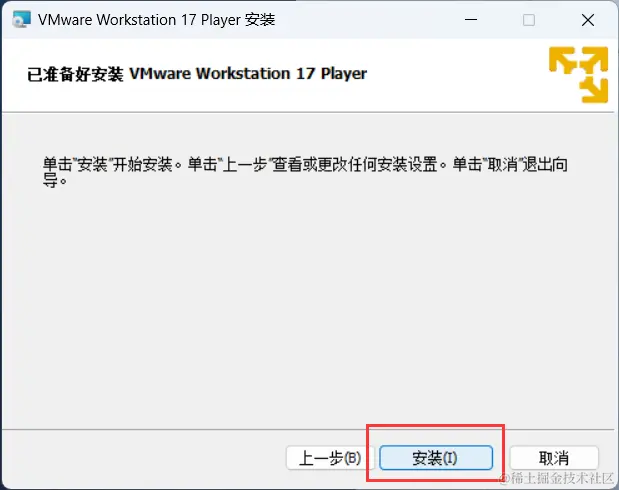This screenshot has width=619, height=490.
Task: Click the VMware installer title bar icon
Action: [21, 20]
